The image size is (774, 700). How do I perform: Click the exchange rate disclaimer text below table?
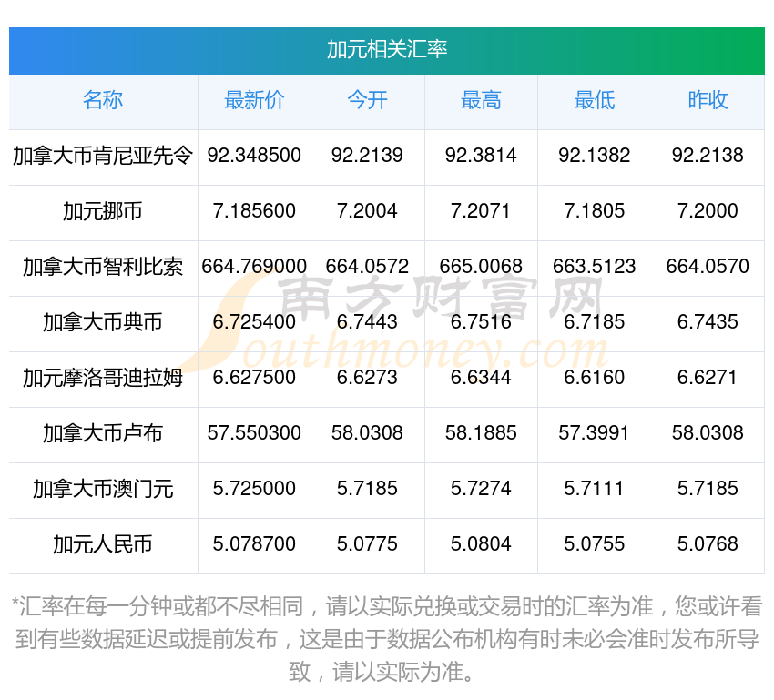tap(387, 639)
